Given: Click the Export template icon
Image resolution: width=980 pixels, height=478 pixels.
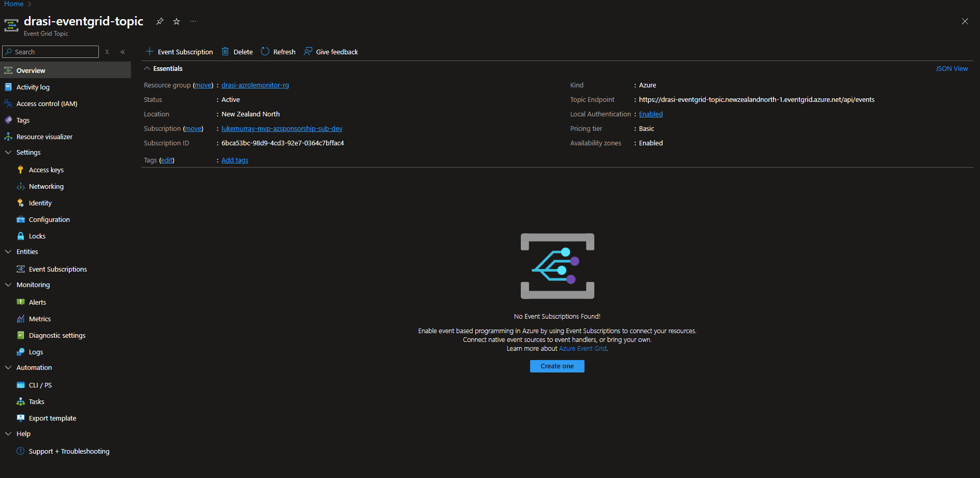Looking at the screenshot, I should [21, 418].
